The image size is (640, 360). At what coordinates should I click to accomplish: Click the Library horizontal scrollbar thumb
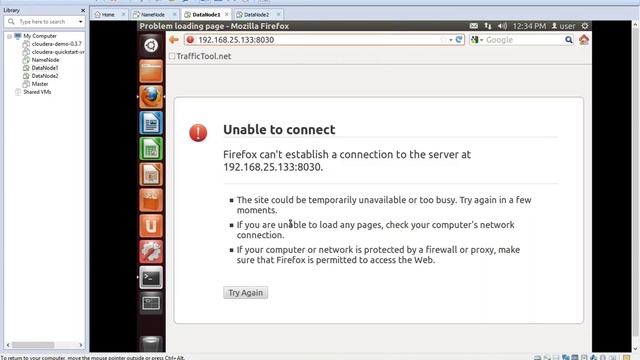click(x=33, y=345)
